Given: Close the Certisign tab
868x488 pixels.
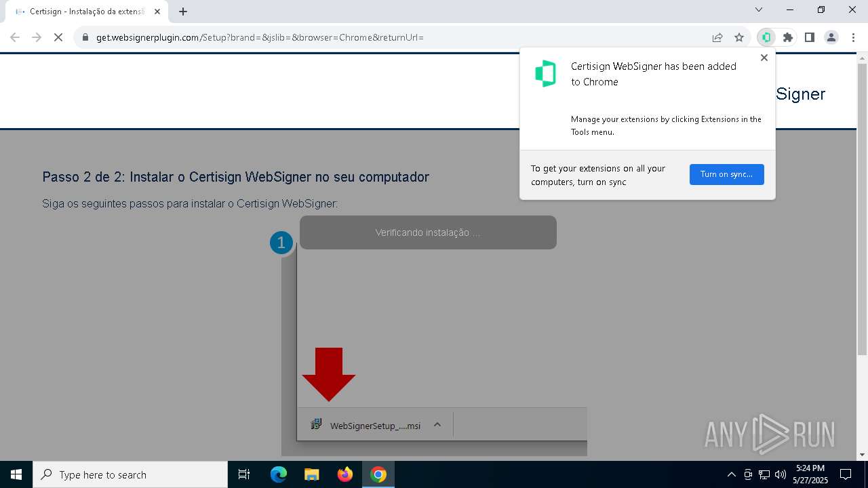Looking at the screenshot, I should (157, 12).
